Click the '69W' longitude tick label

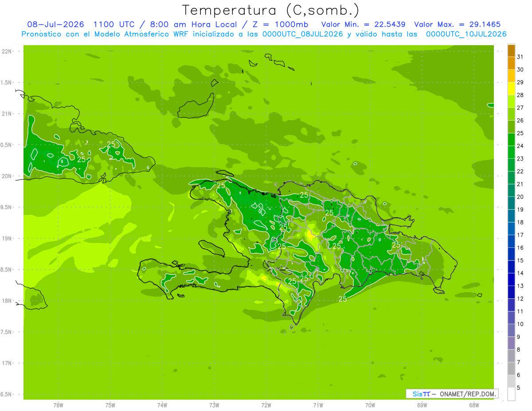click(422, 405)
